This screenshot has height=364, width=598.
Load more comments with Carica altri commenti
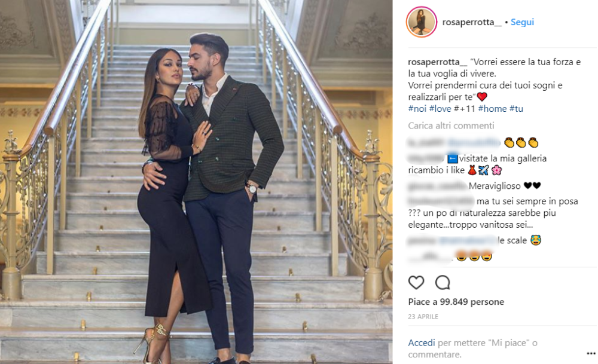pos(451,126)
